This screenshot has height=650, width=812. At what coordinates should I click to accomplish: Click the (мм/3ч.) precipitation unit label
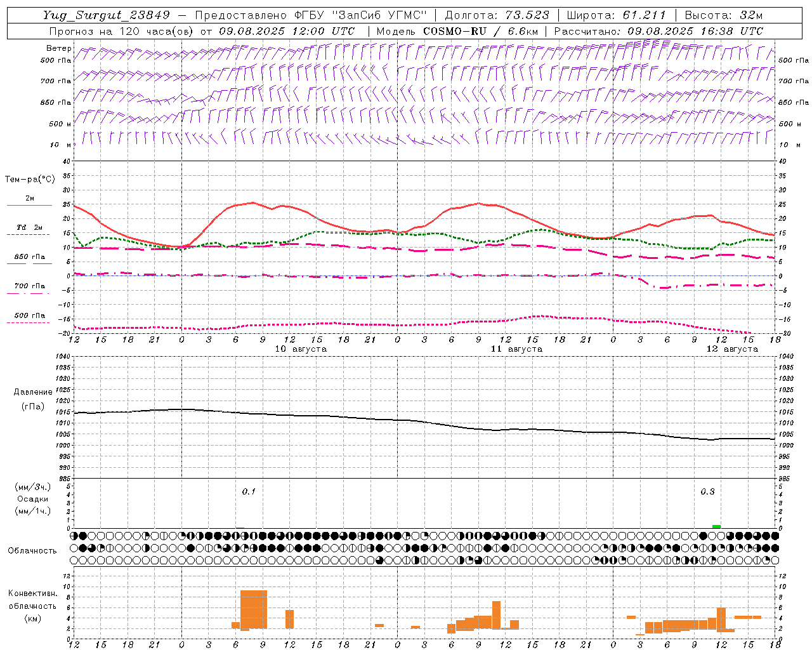tap(33, 487)
